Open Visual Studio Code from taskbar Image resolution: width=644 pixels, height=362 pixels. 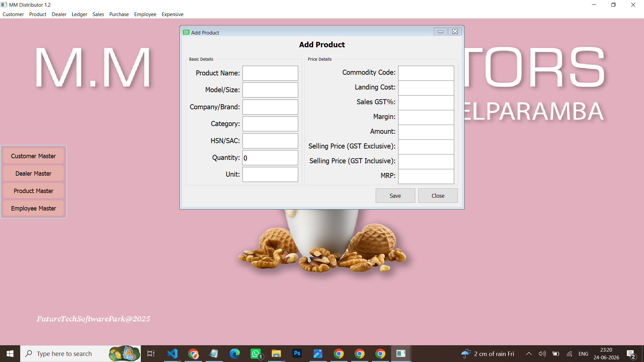[x=172, y=354]
